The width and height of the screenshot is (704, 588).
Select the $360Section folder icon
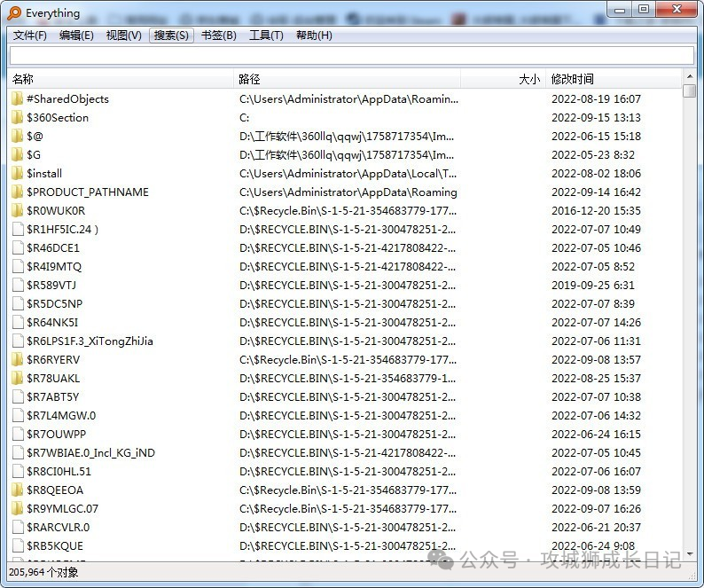[x=17, y=118]
